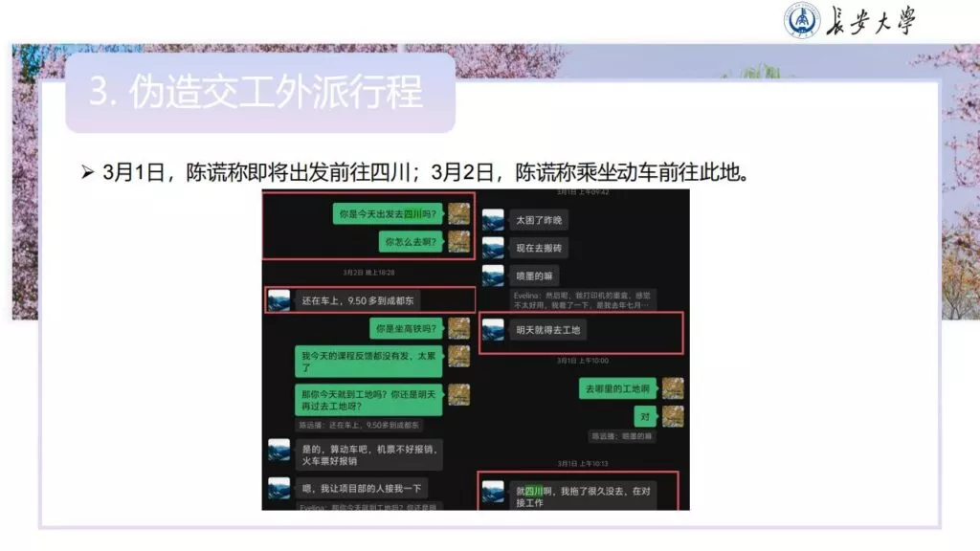This screenshot has height=551, width=980.
Task: Select the '我今天的课程反馈都没有发' green bubble
Action: click(x=367, y=361)
